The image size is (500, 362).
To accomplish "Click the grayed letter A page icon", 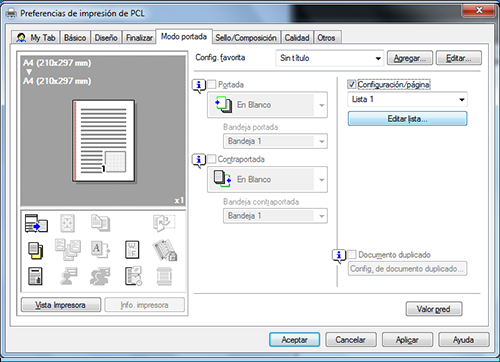I will (x=100, y=250).
